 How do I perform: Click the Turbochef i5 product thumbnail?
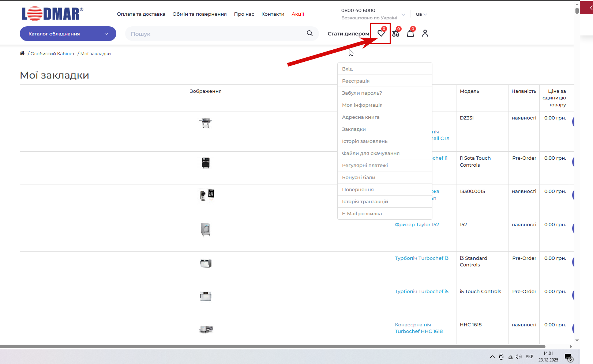pos(206,296)
